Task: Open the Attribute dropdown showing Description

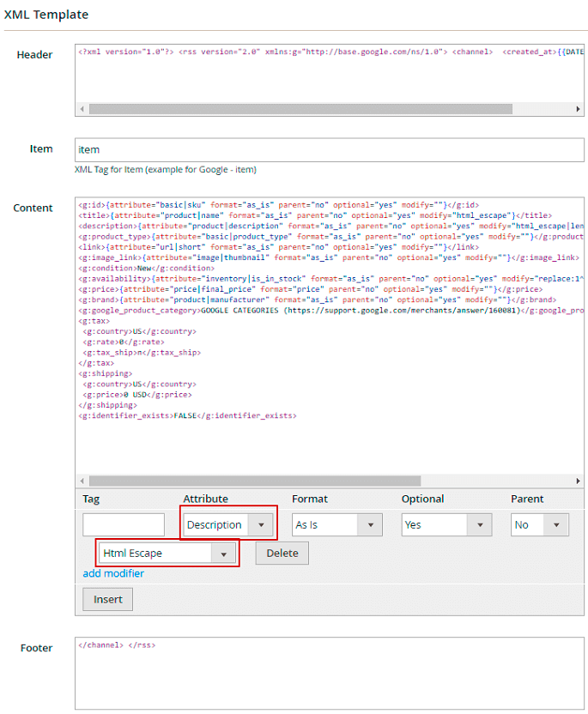Action: click(228, 524)
